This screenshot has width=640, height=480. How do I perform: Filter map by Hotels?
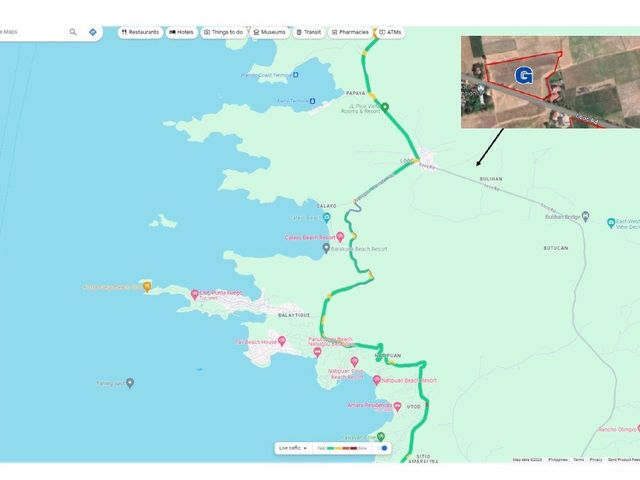[182, 32]
